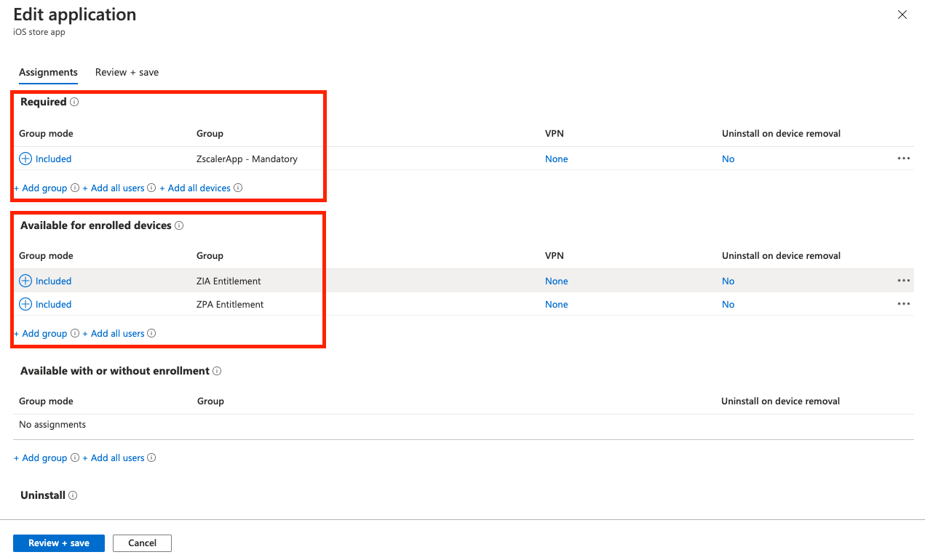The width and height of the screenshot is (925, 560).
Task: Click info icon next to Uninstall heading
Action: coord(73,495)
